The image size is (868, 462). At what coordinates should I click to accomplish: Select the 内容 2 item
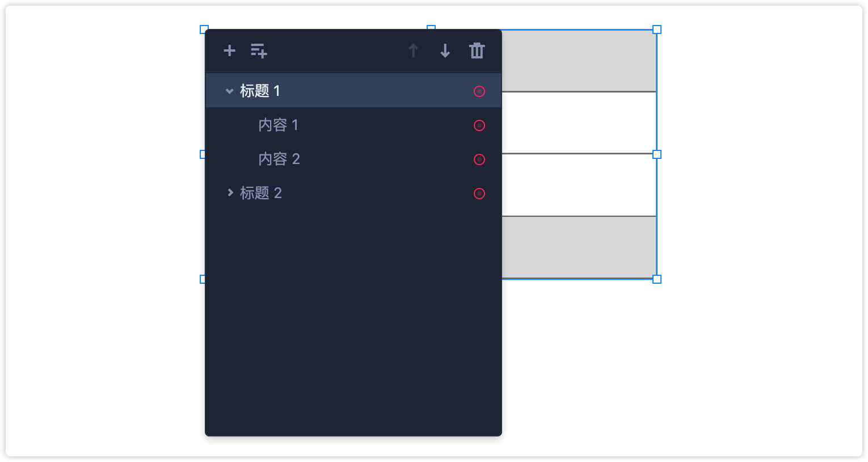(x=279, y=159)
